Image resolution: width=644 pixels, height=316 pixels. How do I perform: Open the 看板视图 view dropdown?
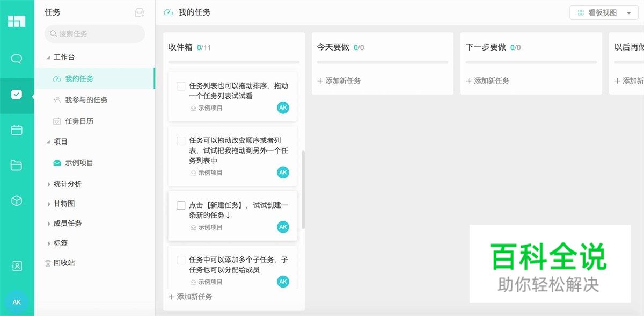[603, 12]
